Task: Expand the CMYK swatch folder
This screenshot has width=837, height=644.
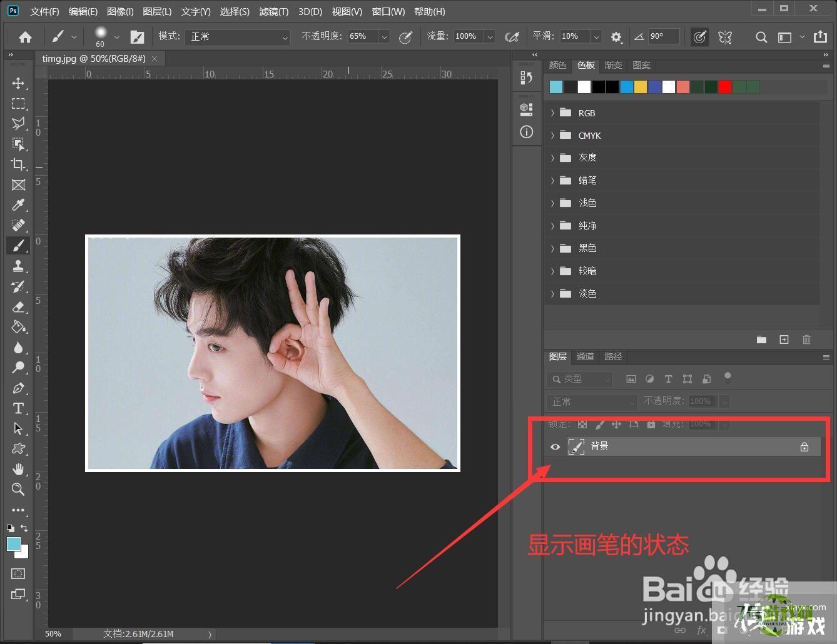Action: point(552,136)
